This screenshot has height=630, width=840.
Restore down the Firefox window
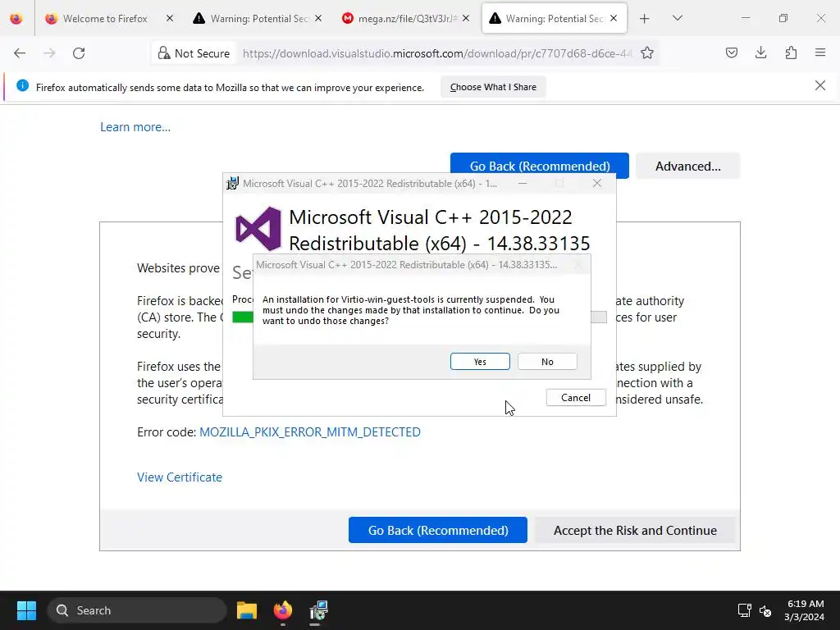tap(783, 18)
